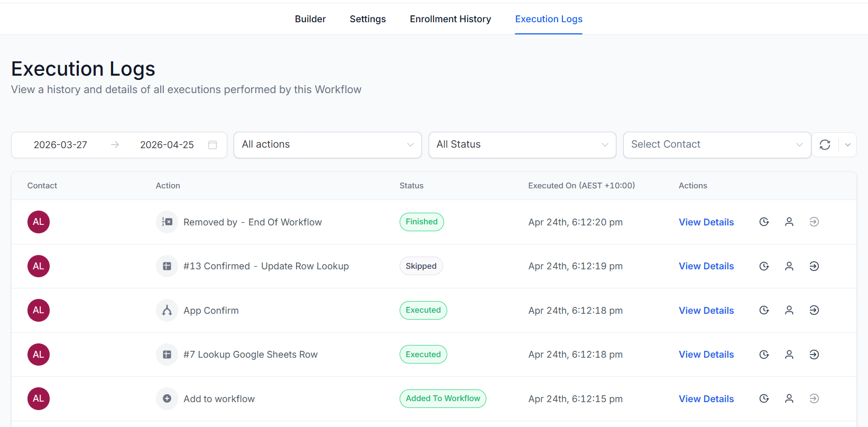Switch to the Settings tab
This screenshot has height=427, width=868.
point(368,19)
